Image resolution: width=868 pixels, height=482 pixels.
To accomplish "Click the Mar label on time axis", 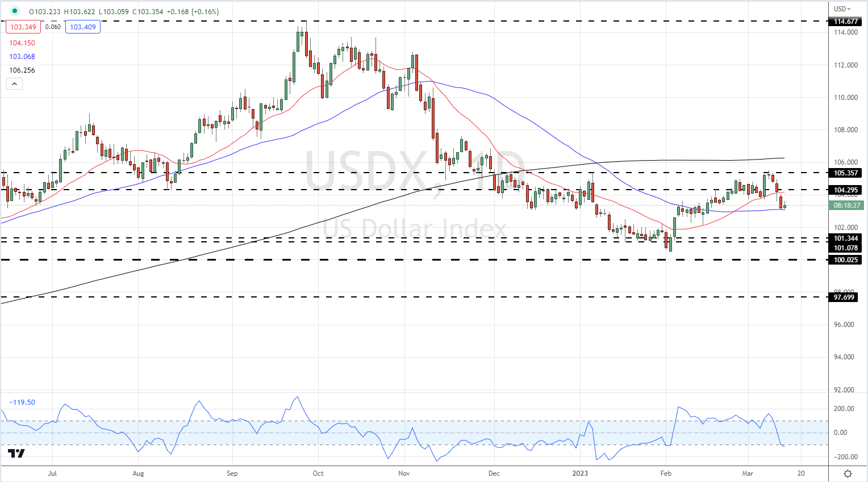I will coord(748,473).
